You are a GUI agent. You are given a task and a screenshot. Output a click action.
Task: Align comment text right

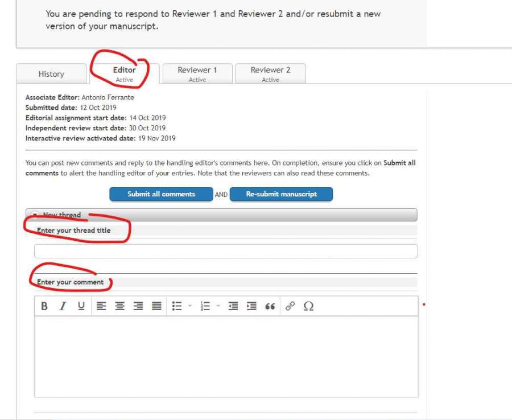click(138, 306)
